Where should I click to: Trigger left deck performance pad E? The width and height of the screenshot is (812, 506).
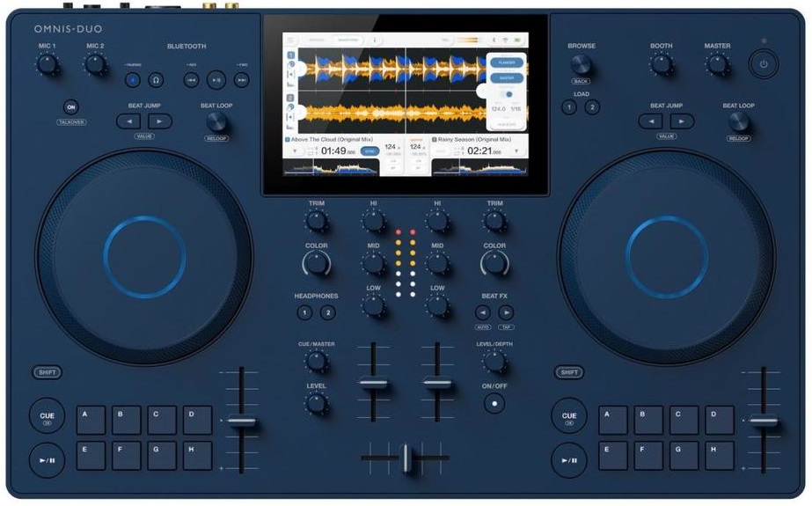tap(91, 455)
